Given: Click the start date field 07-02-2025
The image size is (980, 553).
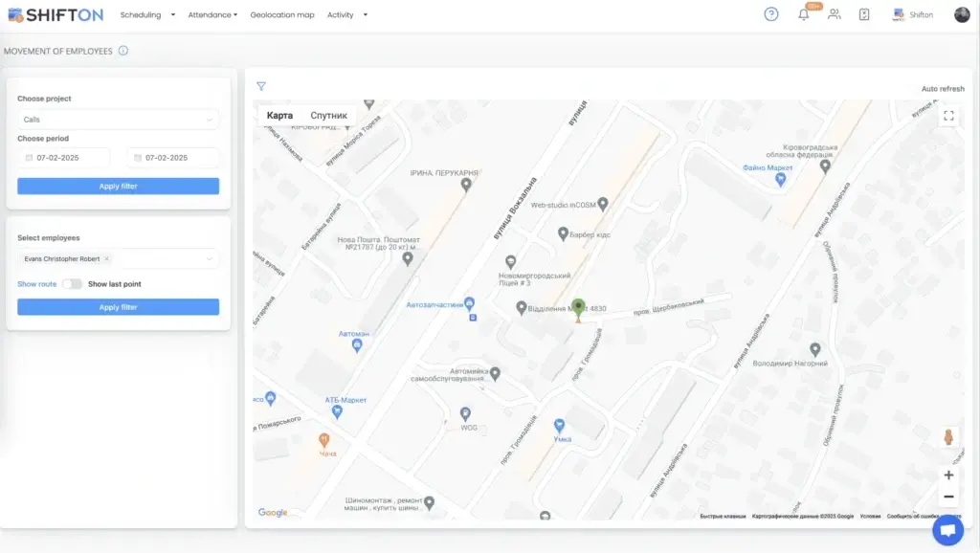Looking at the screenshot, I should click(64, 158).
